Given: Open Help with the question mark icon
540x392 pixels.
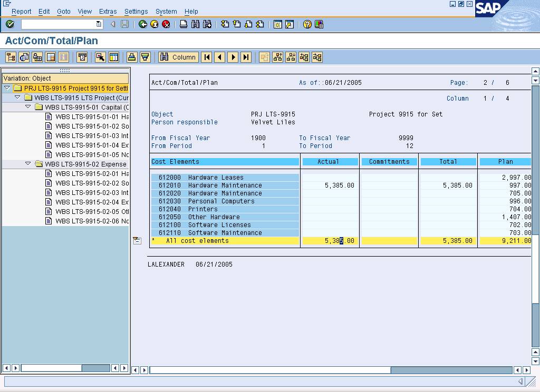Looking at the screenshot, I should (307, 24).
